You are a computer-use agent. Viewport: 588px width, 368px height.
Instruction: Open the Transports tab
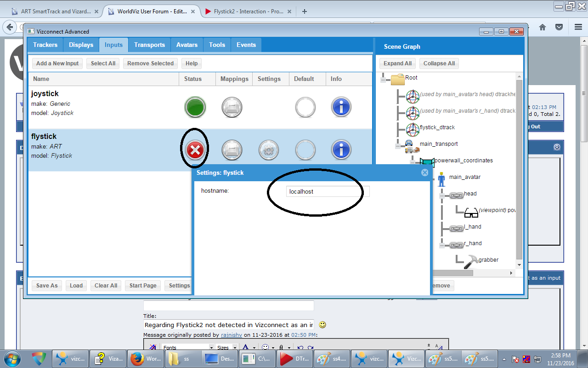149,45
